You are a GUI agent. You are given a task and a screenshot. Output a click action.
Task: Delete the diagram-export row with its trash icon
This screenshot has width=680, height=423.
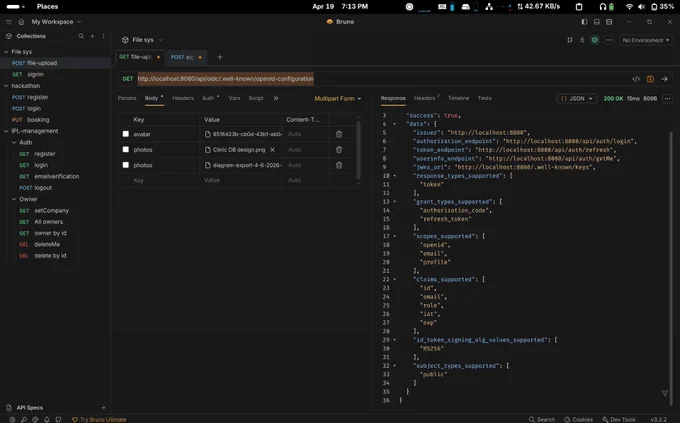339,165
